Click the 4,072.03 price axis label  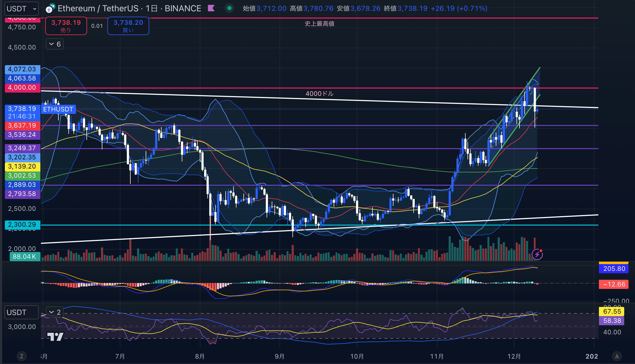pos(22,69)
